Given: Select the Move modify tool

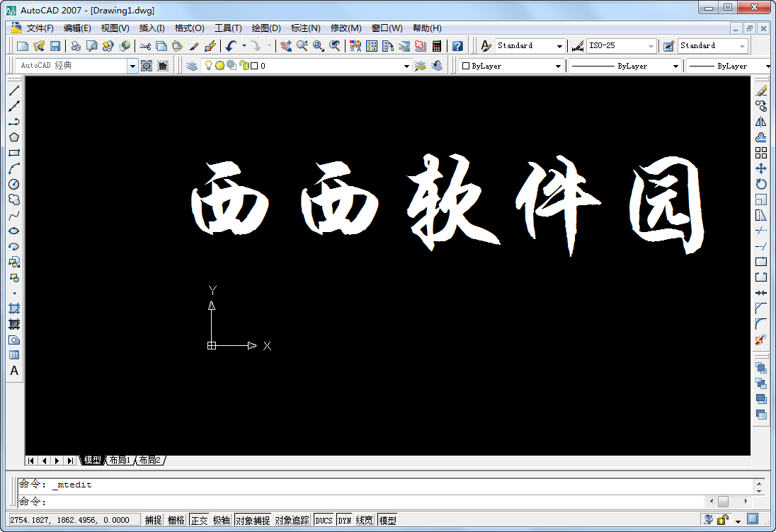Looking at the screenshot, I should click(x=761, y=168).
